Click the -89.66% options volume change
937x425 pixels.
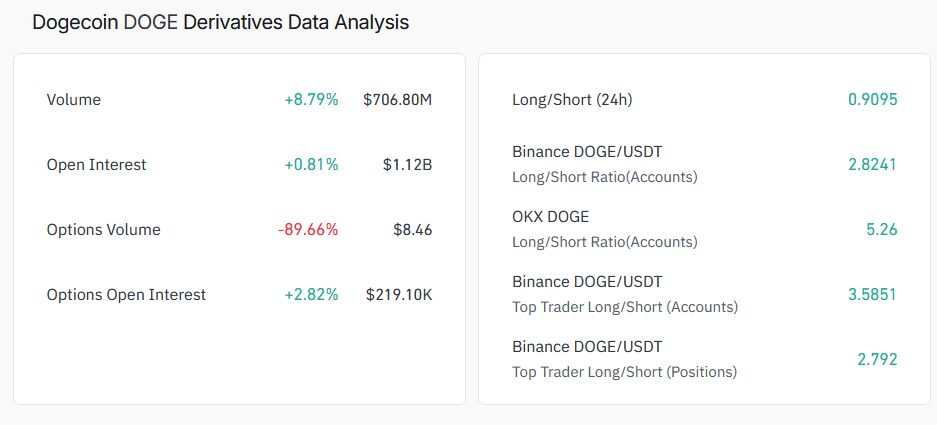308,230
